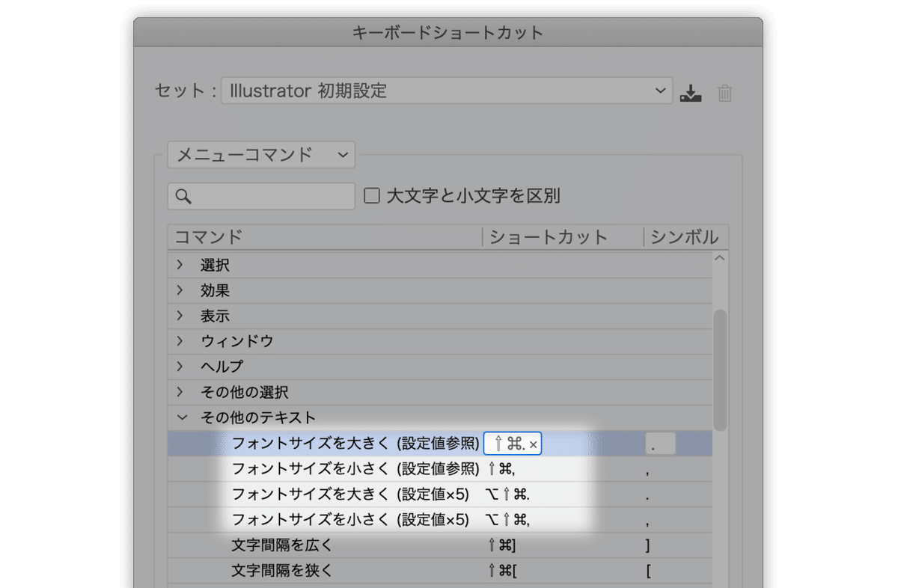Screen dimensions: 898x588
Task: Click the シンボル column header
Action: point(684,237)
